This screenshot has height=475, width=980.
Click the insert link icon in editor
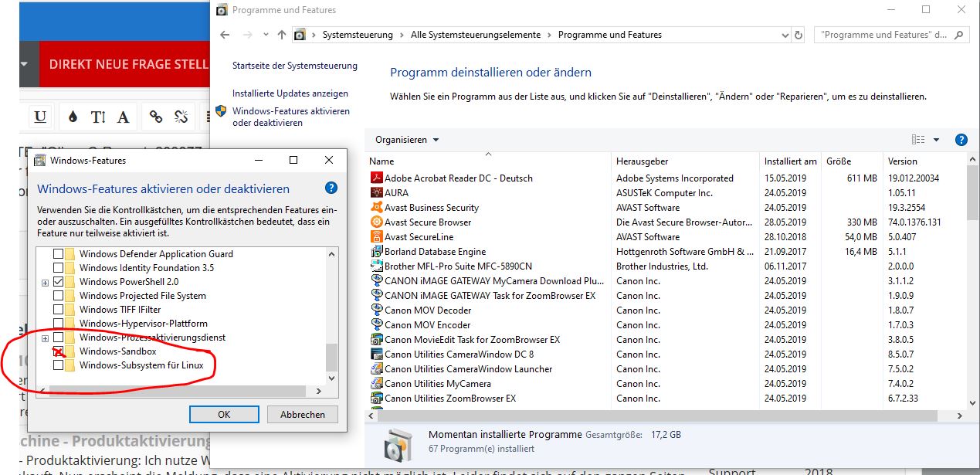tap(156, 117)
